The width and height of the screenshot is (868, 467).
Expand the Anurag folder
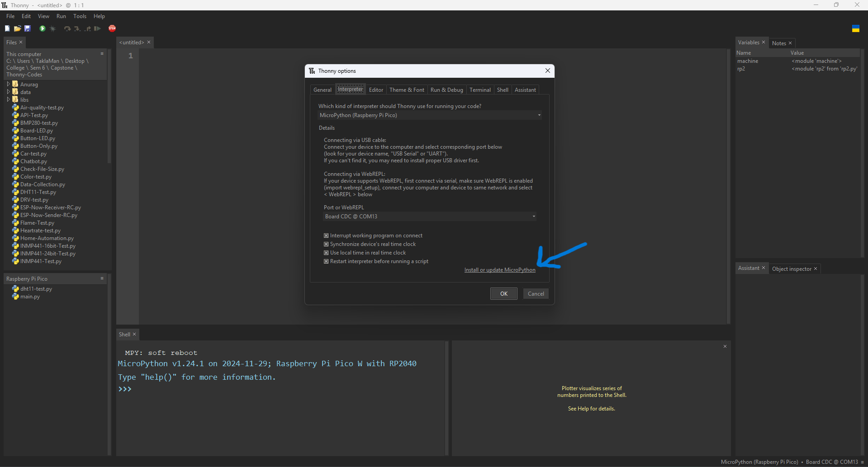(x=8, y=84)
